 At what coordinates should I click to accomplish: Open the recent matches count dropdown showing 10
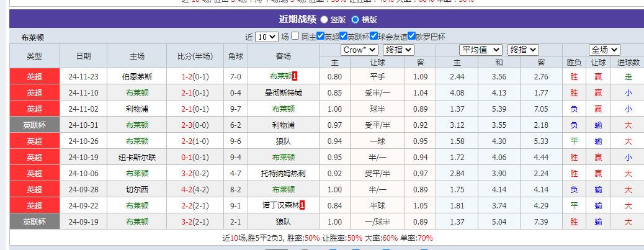266,37
